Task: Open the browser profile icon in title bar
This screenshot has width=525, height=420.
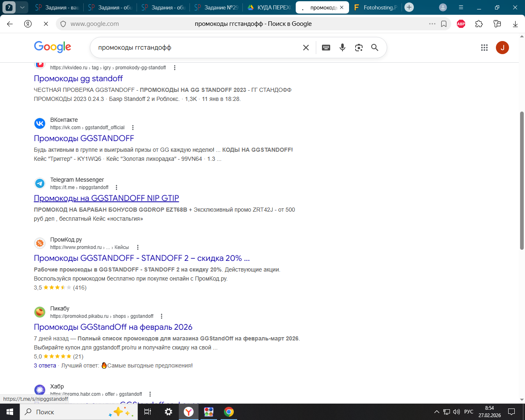Action: pyautogui.click(x=443, y=7)
